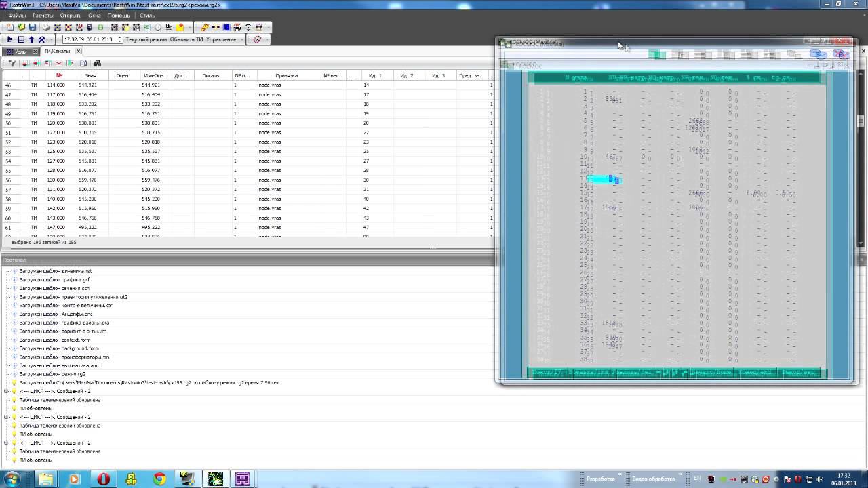The width and height of the screenshot is (868, 488).
Task: Open Windows Explorer from the taskbar
Action: (x=45, y=479)
